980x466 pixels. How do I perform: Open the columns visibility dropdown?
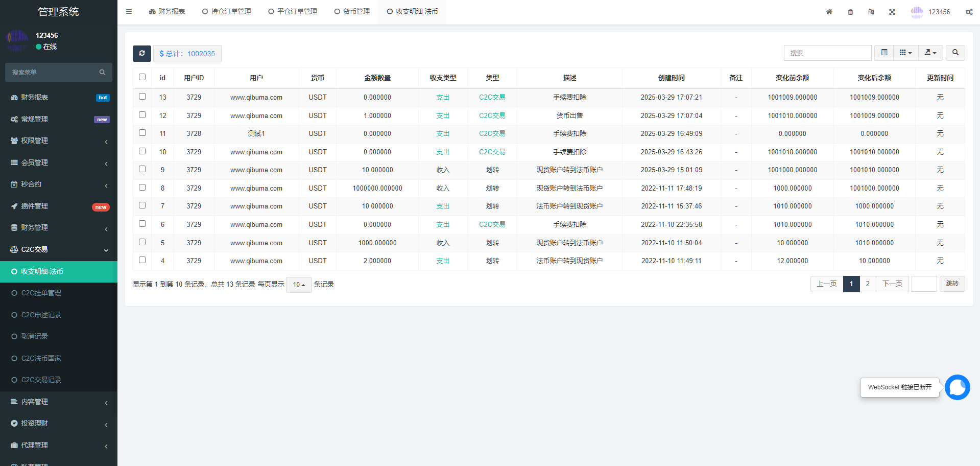tap(905, 53)
